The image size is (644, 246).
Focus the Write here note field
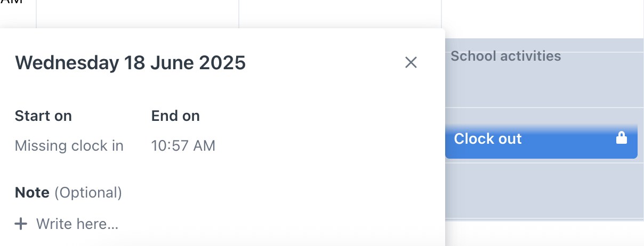77,224
